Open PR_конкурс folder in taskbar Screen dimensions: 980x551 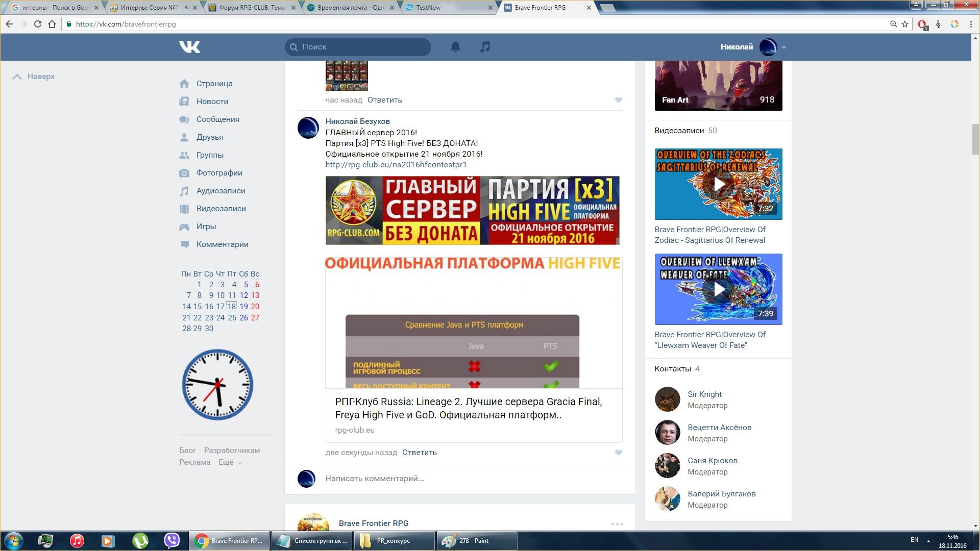[394, 540]
